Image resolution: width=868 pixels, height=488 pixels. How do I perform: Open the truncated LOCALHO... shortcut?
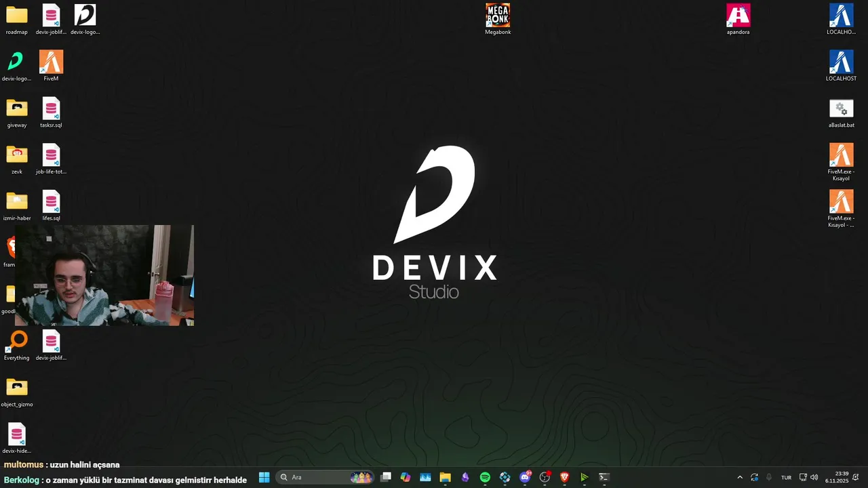[841, 20]
